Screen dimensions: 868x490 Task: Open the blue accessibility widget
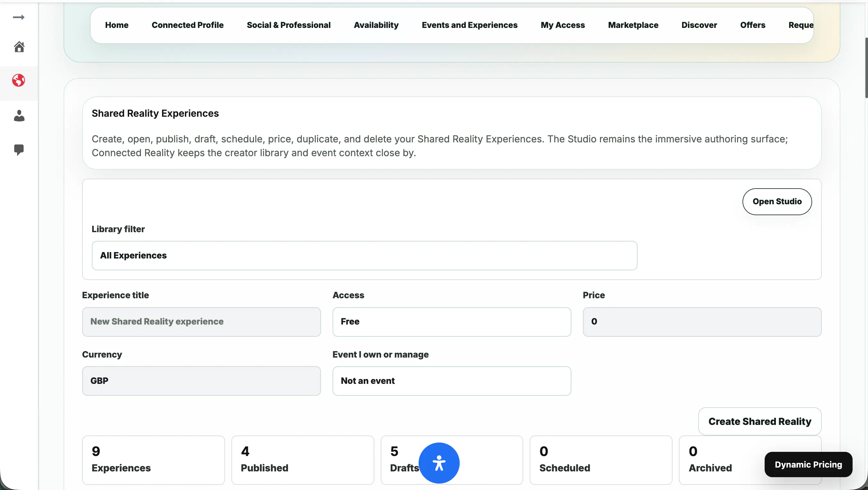(x=439, y=463)
